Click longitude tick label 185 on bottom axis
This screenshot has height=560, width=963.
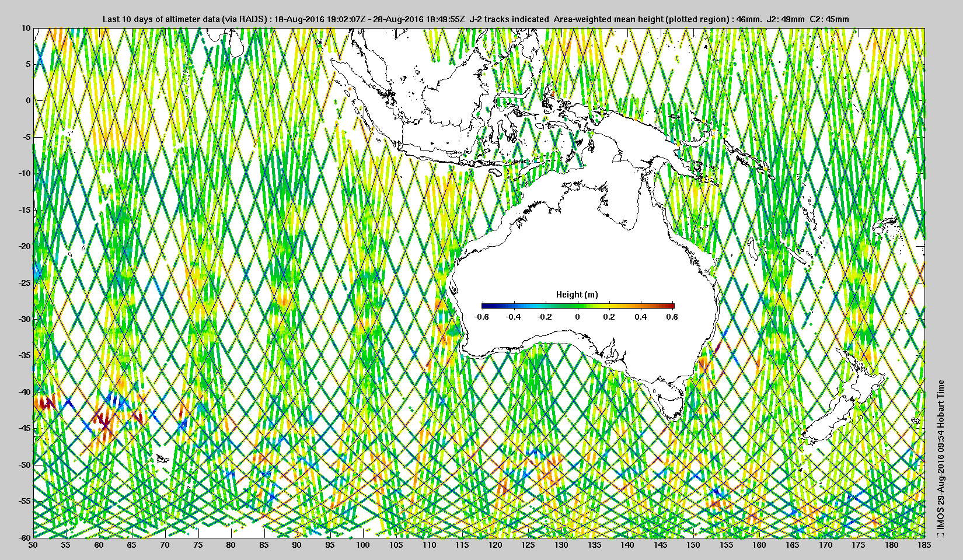924,545
